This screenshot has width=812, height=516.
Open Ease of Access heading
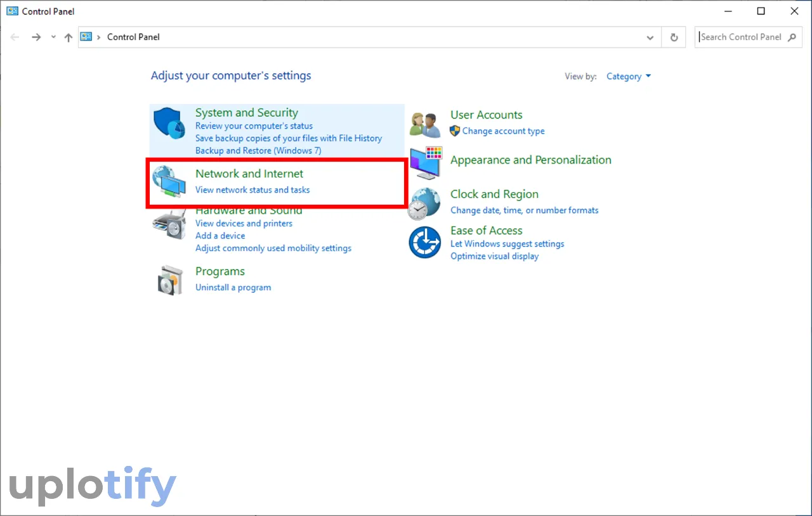[x=487, y=230]
